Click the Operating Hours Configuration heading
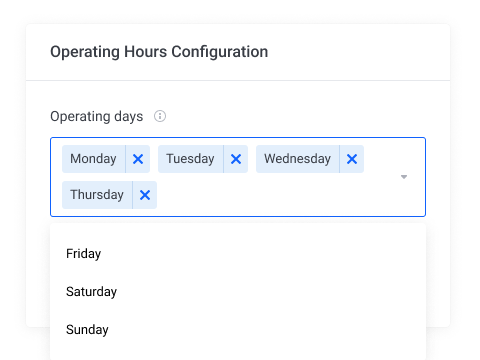This screenshot has width=480, height=360. [159, 52]
